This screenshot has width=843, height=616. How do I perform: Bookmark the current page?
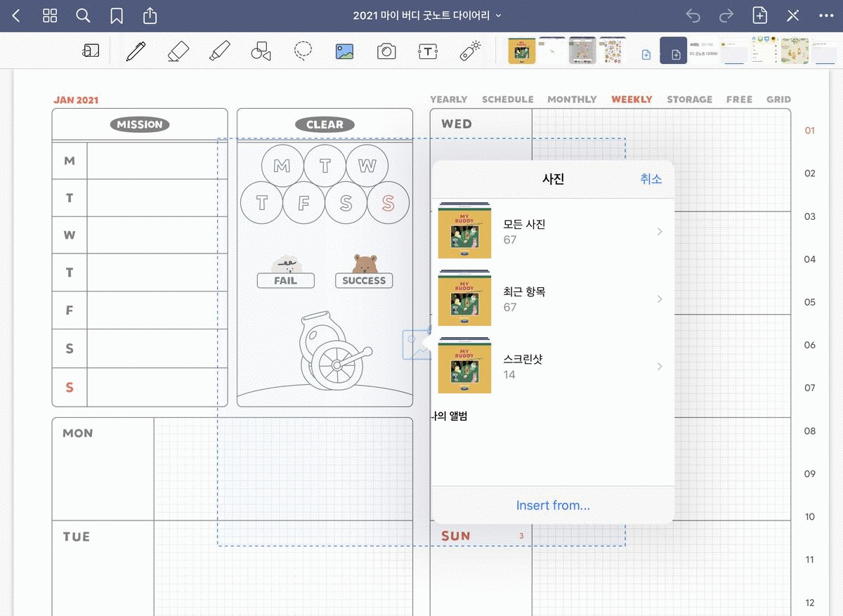[117, 15]
